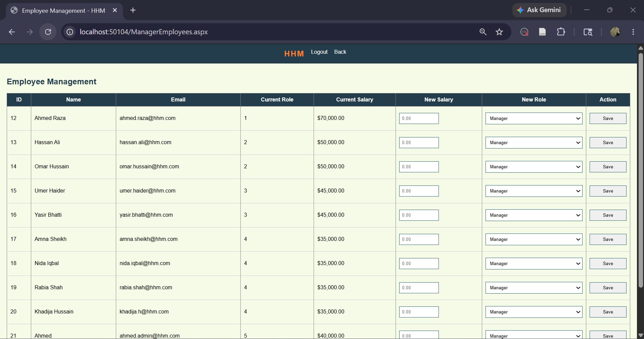Image resolution: width=644 pixels, height=339 pixels.
Task: Click New Salary field for Khadija Hussain
Action: [419, 312]
